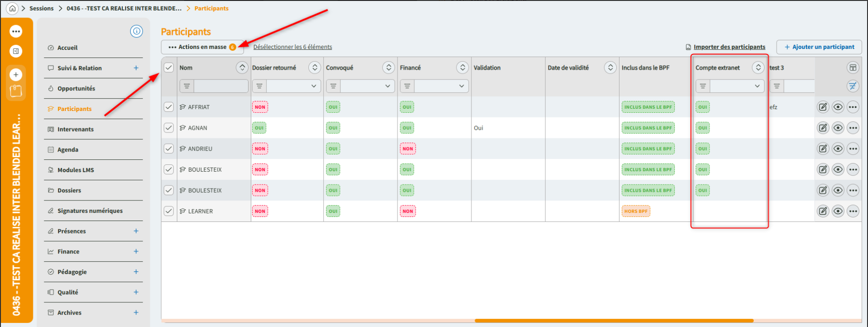The width and height of the screenshot is (868, 327).
Task: Toggle the select-all checkbox in header
Action: [x=169, y=68]
